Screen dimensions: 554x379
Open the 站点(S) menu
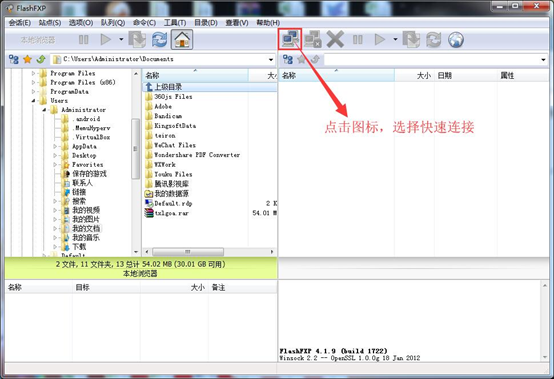coord(50,23)
